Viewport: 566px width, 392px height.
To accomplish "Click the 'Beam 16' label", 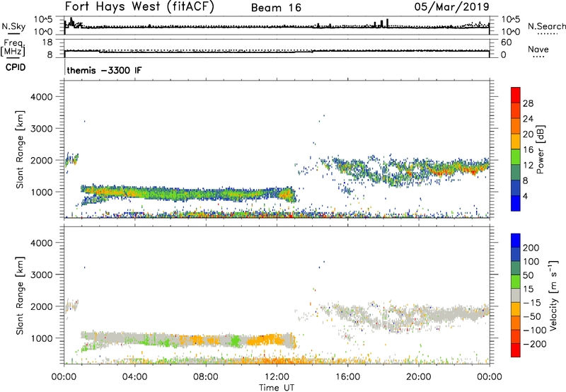I will coord(276,8).
